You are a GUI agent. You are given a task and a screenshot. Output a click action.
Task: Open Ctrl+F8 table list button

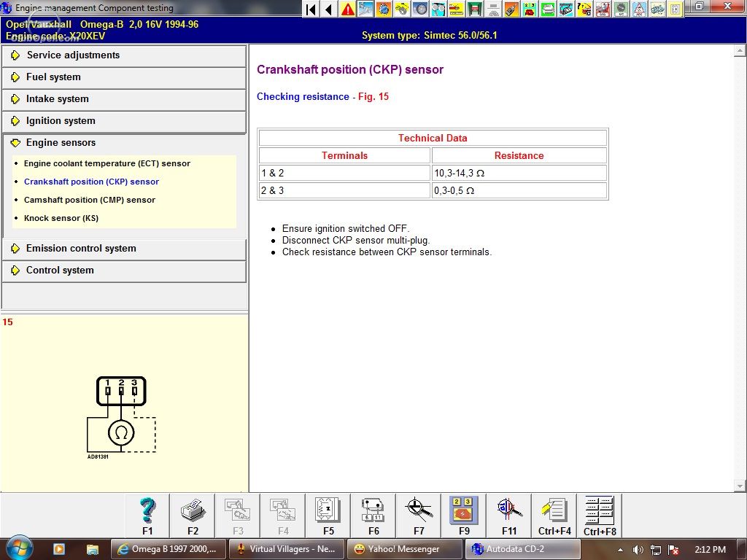(x=600, y=516)
